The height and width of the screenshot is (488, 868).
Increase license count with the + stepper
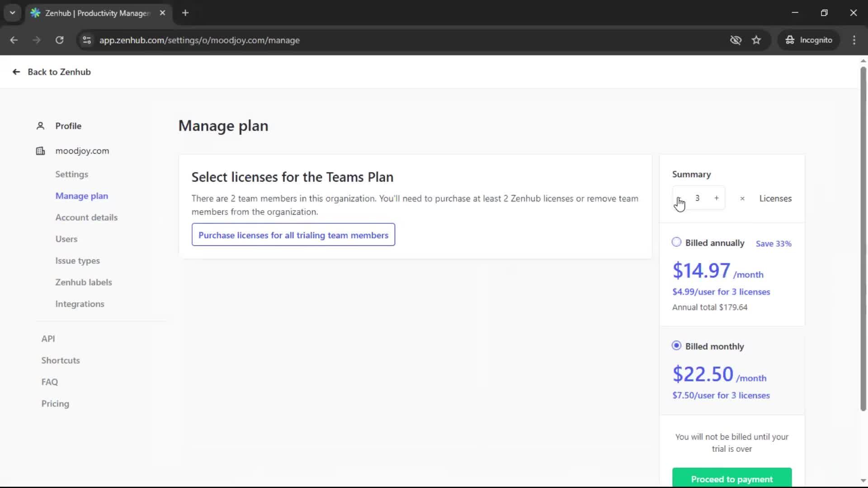(717, 198)
